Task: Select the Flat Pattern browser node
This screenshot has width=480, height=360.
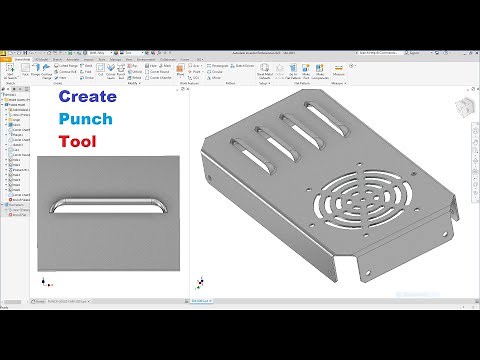Action: click(14, 205)
